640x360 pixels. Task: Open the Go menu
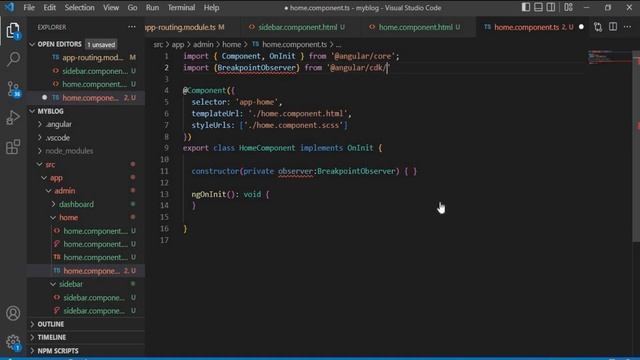coord(132,7)
